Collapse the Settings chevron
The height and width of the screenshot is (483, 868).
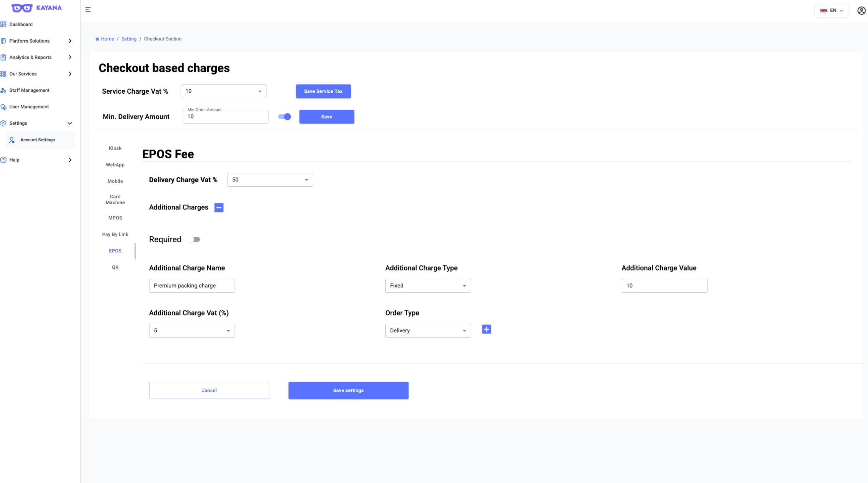tap(70, 123)
